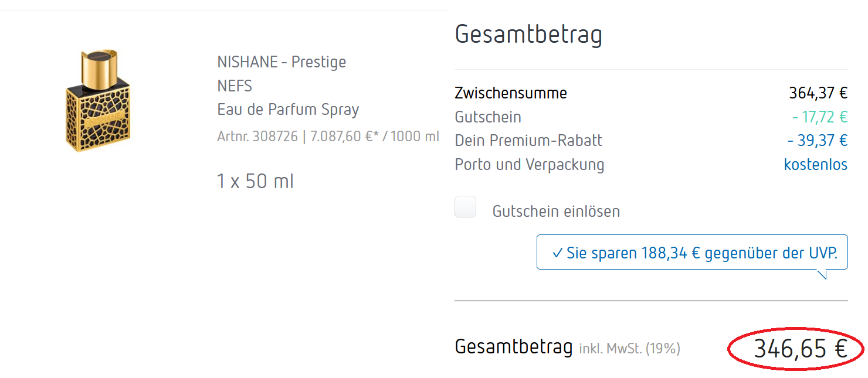Click the 'Sie sparen 188,34 €' savings box

pyautogui.click(x=692, y=253)
